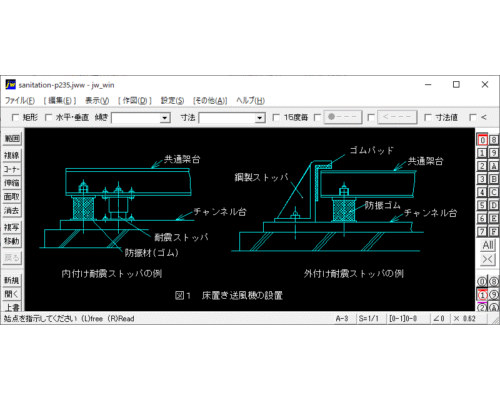
Task: Select layer 6 button
Action: [482, 218]
